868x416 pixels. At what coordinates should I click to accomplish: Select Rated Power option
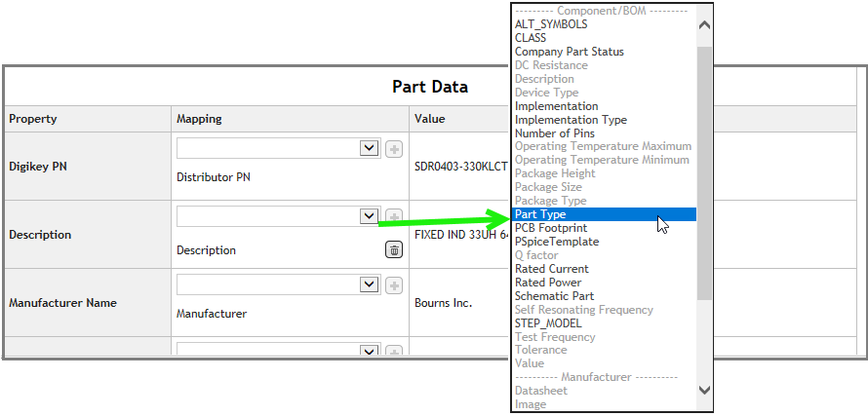coord(548,283)
